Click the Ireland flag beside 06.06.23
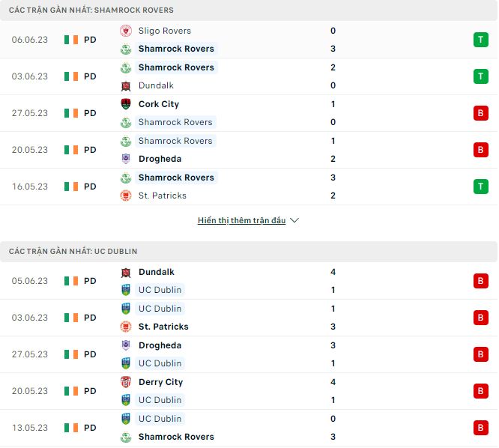 pyautogui.click(x=71, y=40)
